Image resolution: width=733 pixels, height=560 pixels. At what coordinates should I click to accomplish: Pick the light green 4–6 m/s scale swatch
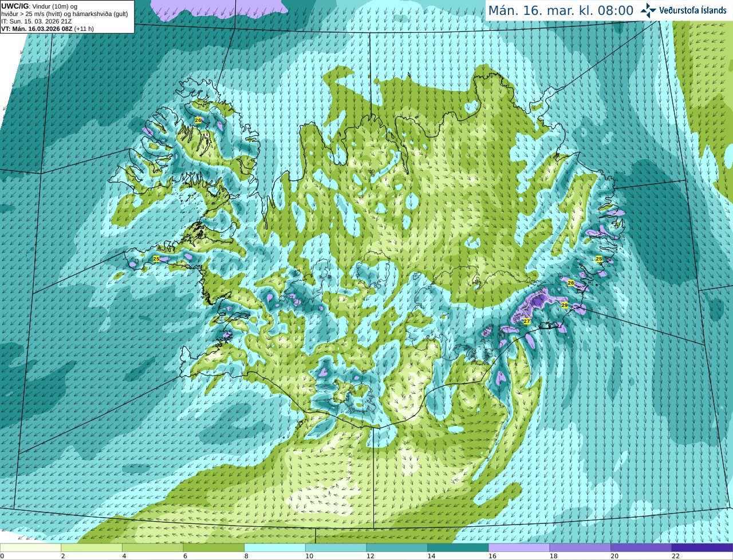[x=153, y=547]
